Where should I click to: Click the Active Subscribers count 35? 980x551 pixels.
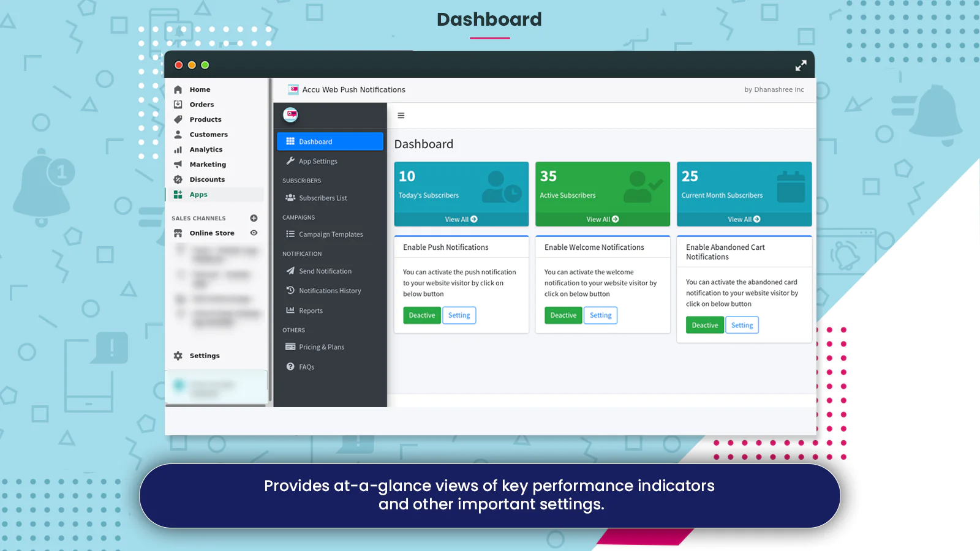tap(548, 176)
